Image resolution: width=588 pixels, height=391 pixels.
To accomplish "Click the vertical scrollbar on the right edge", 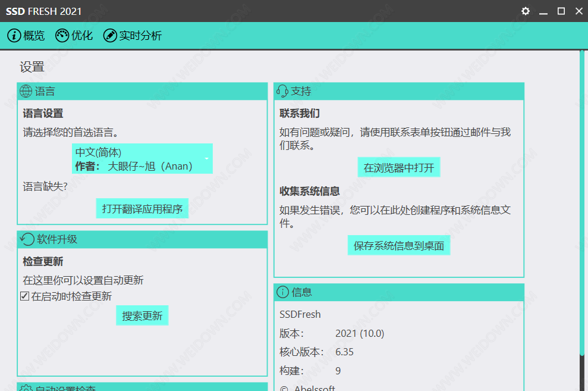I will pyautogui.click(x=582, y=202).
